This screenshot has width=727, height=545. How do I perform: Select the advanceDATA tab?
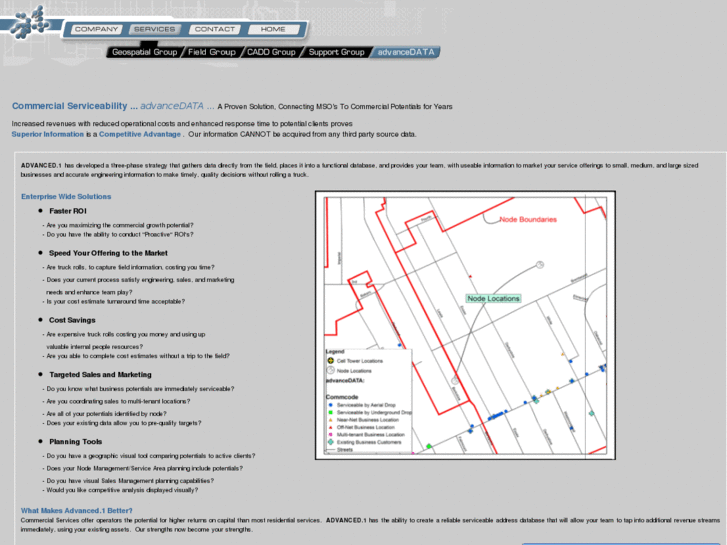click(x=406, y=52)
